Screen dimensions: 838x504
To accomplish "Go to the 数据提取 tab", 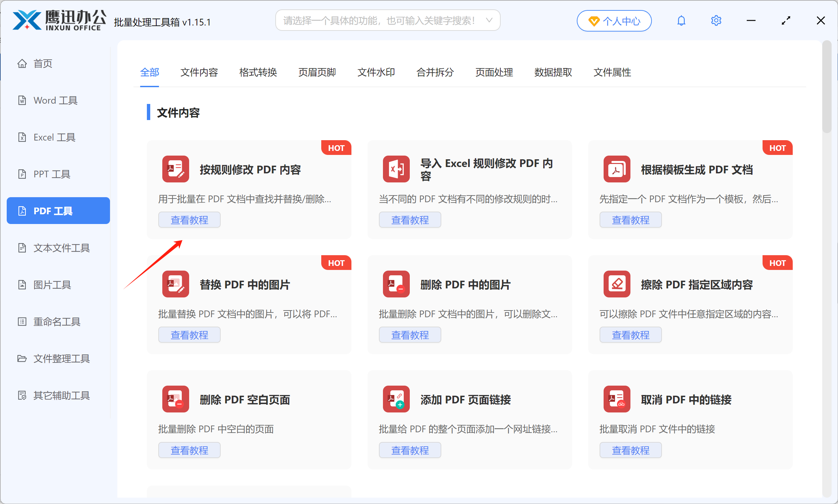I will (x=553, y=72).
